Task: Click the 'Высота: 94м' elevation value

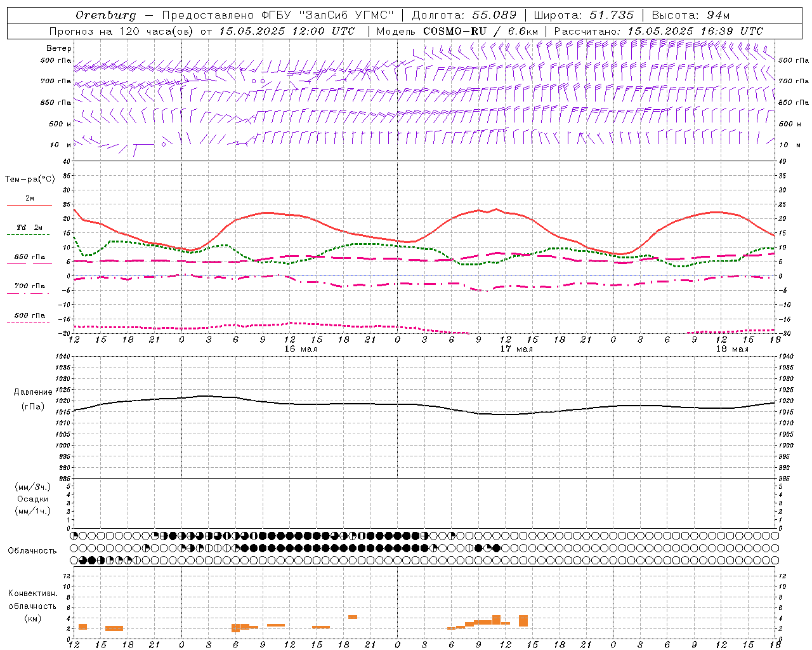Action: [x=692, y=15]
